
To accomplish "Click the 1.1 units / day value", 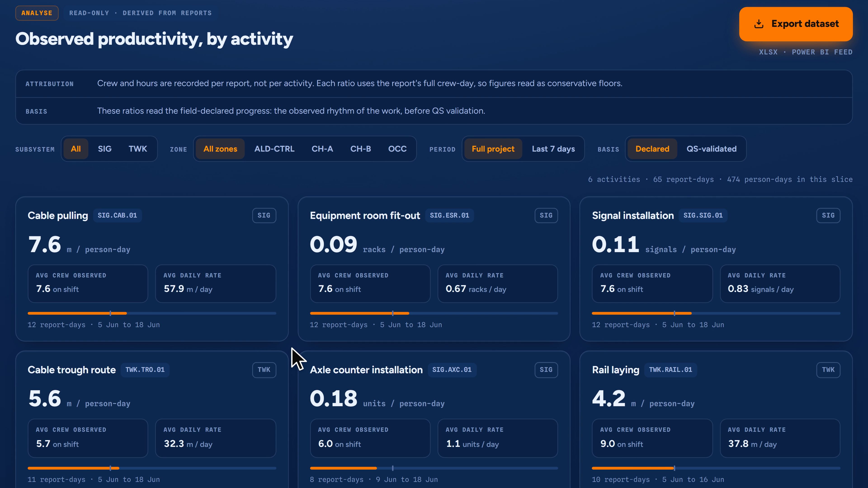I will 472,444.
